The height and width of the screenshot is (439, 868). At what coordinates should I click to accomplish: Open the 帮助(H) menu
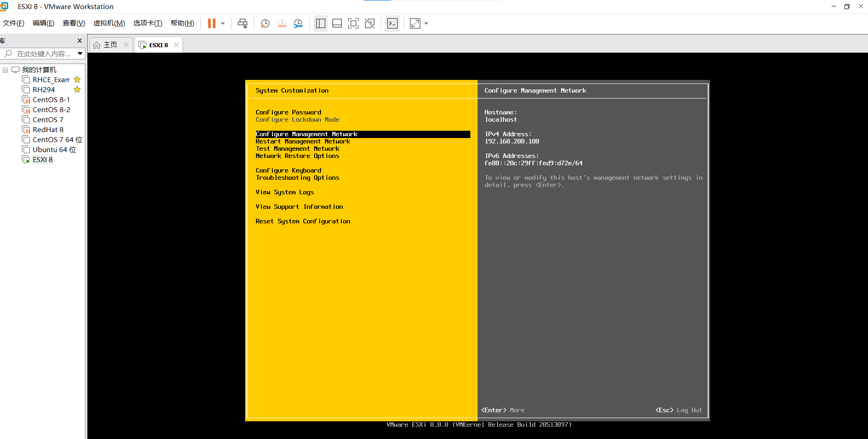point(182,23)
